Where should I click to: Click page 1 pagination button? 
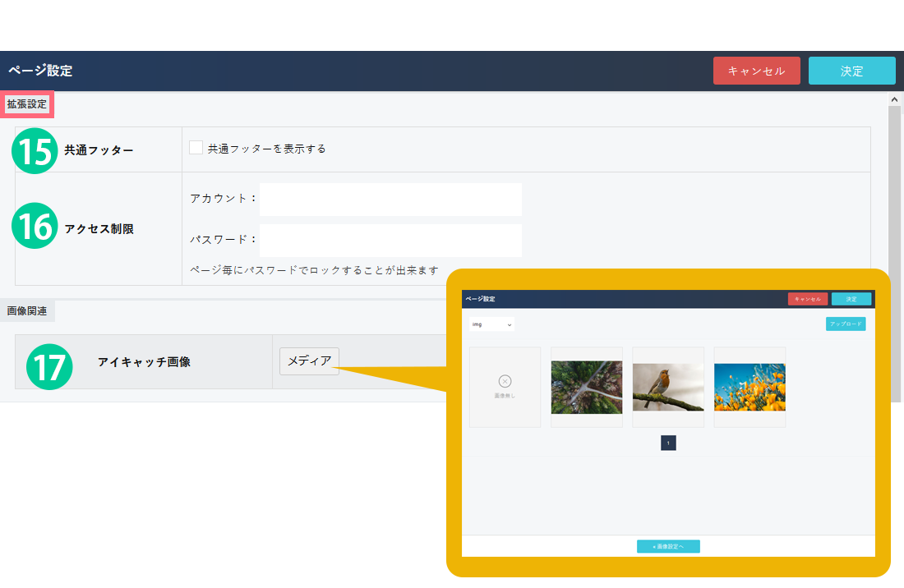pos(668,443)
